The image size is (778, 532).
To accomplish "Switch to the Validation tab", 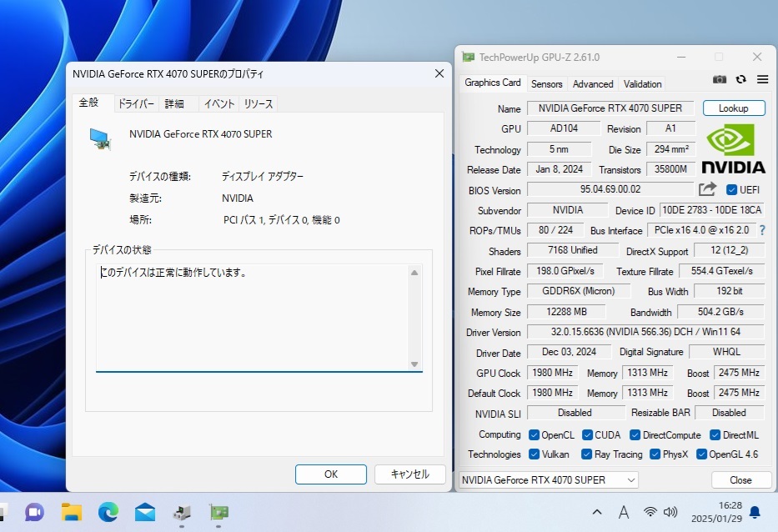I will coord(642,84).
